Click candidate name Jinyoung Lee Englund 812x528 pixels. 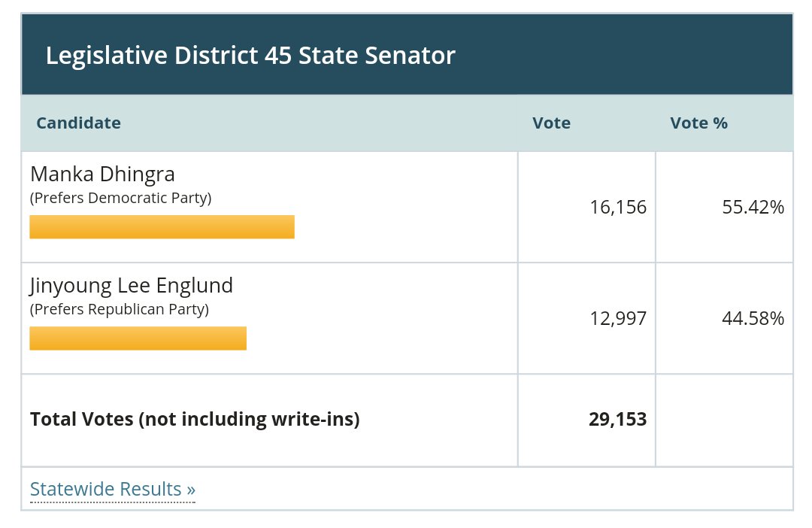coord(132,286)
